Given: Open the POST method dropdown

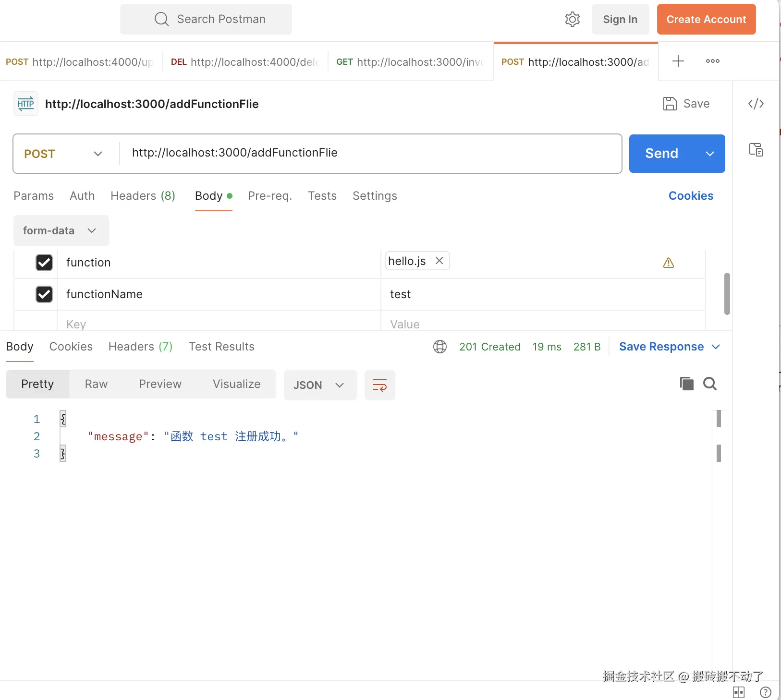Looking at the screenshot, I should coord(63,154).
